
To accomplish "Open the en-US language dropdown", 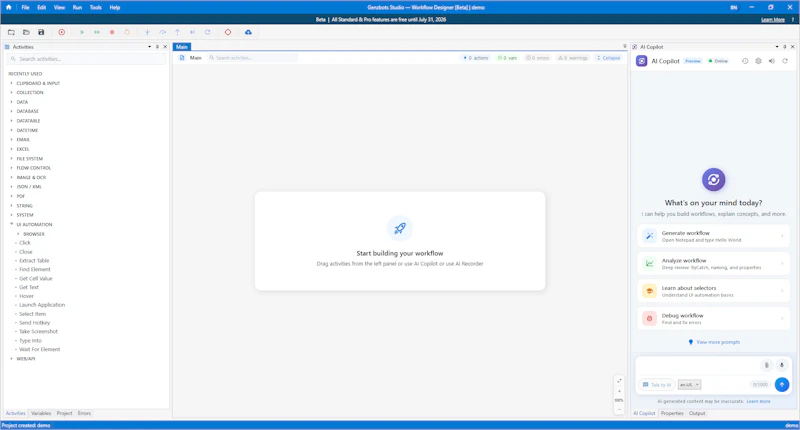I will (x=689, y=385).
